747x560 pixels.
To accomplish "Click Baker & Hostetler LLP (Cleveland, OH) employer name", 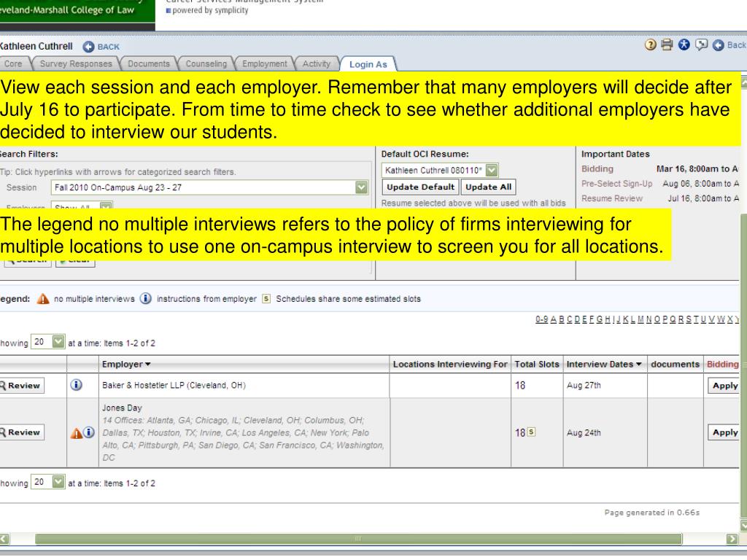I will pos(174,385).
